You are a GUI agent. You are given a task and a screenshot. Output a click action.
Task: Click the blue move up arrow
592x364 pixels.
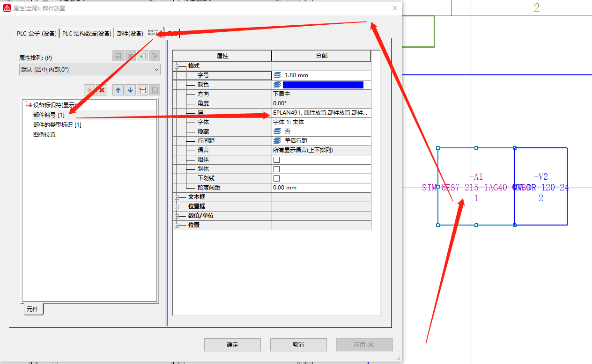tap(118, 90)
